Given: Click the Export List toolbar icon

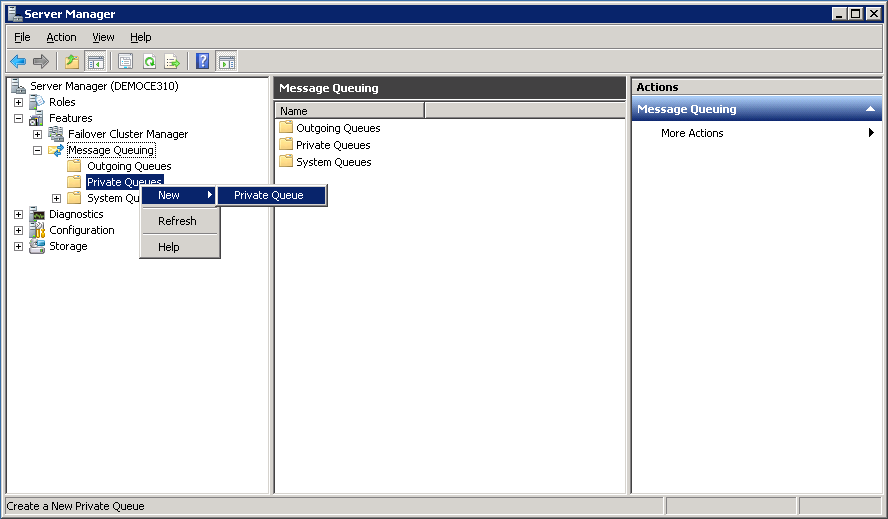Looking at the screenshot, I should coord(172,62).
